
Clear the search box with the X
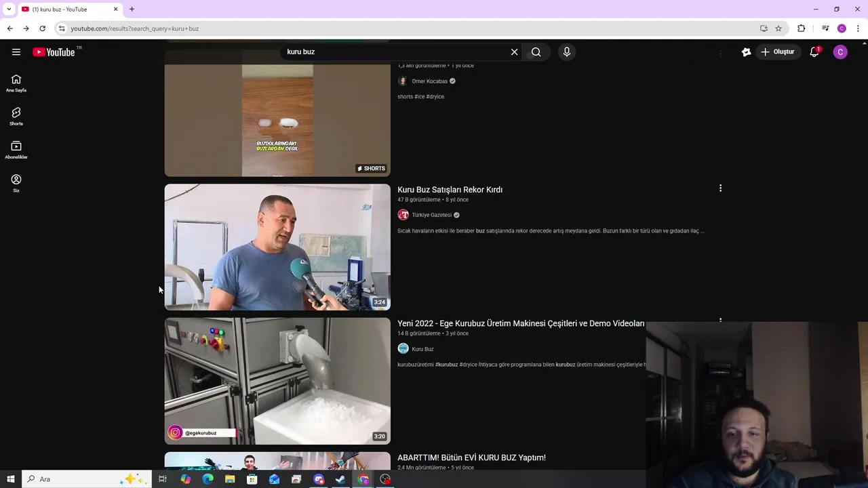coord(514,52)
